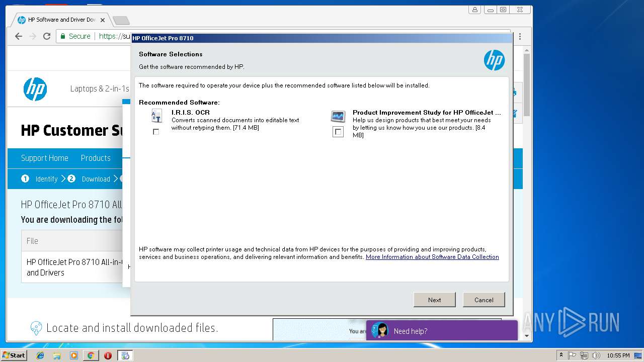Click the HP logo on the webpage
The width and height of the screenshot is (644, 362).
coord(35,89)
